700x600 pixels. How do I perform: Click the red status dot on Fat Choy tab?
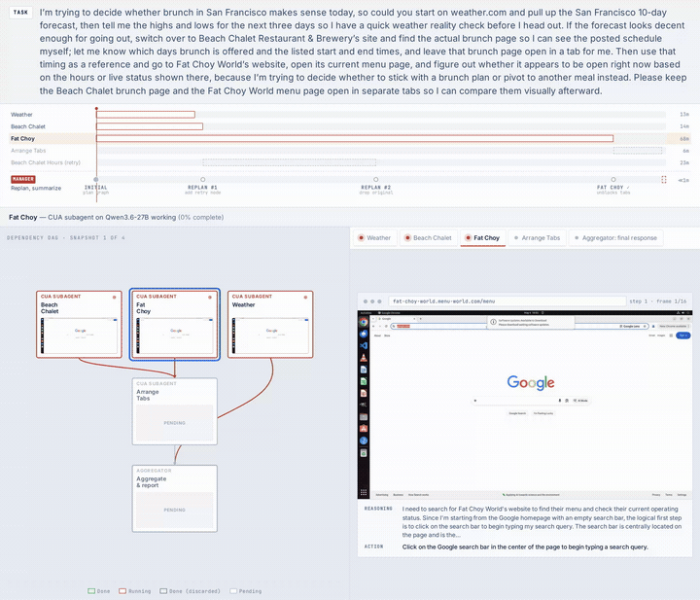tap(468, 238)
